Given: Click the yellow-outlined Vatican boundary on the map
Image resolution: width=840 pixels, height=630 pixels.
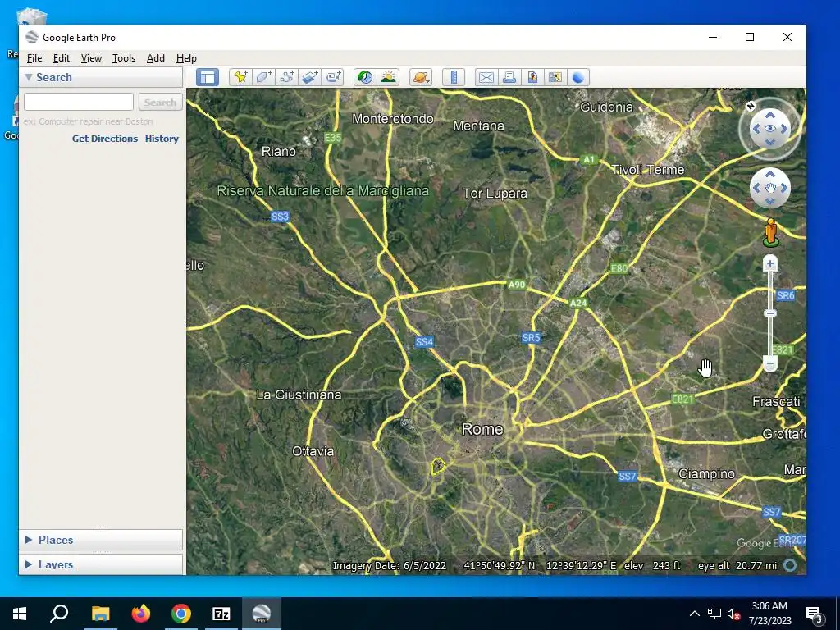Looking at the screenshot, I should (438, 466).
